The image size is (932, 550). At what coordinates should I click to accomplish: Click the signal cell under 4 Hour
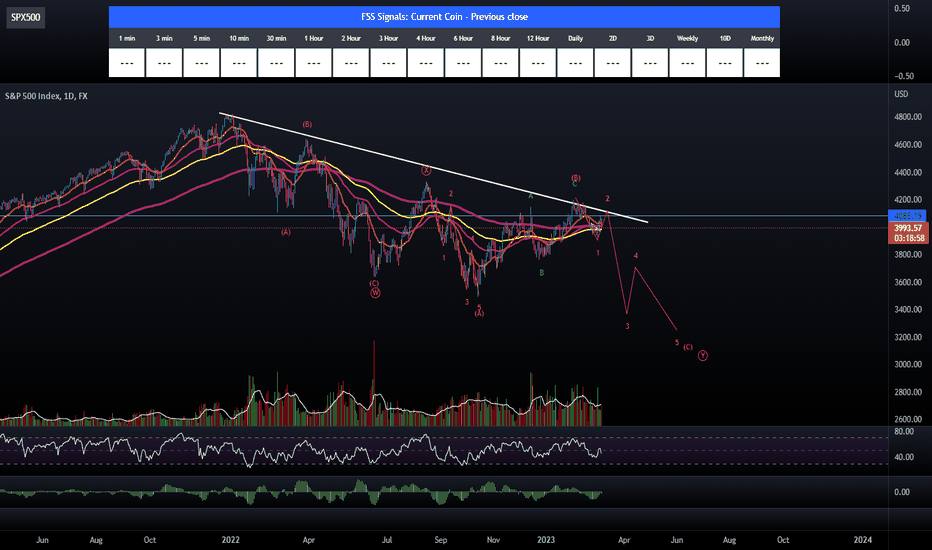(426, 63)
